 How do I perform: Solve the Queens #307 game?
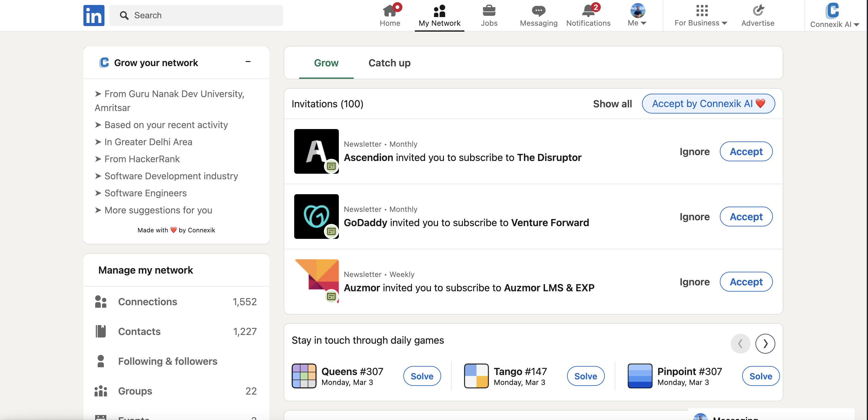coord(422,376)
